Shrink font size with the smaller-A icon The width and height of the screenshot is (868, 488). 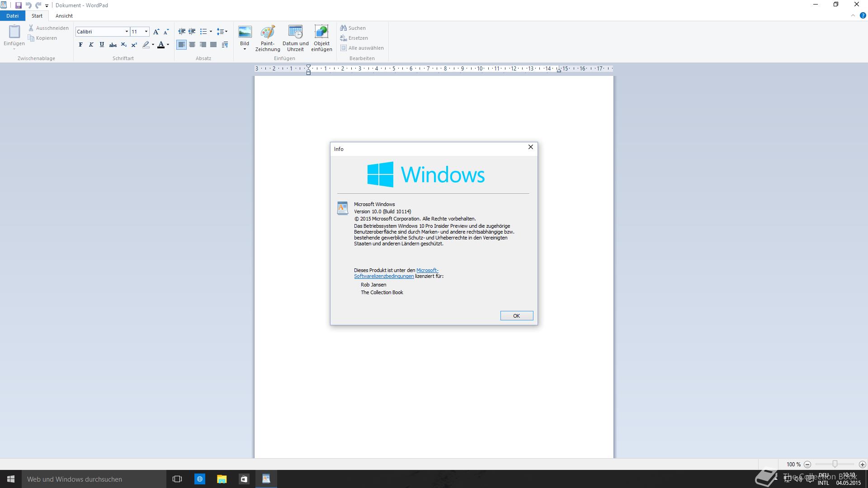166,32
